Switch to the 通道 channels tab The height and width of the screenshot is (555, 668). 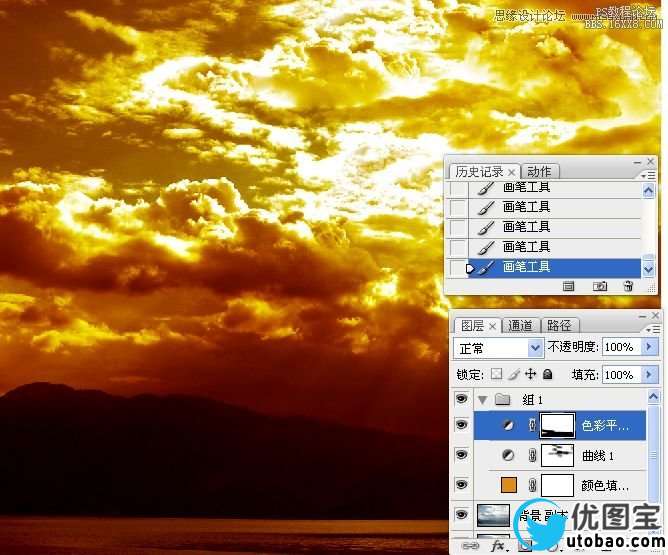click(520, 325)
